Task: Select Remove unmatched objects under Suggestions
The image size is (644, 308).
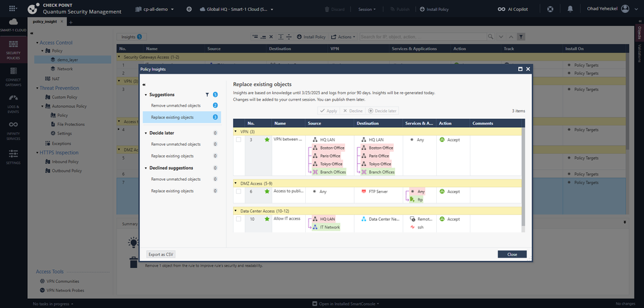Action: pos(181,106)
